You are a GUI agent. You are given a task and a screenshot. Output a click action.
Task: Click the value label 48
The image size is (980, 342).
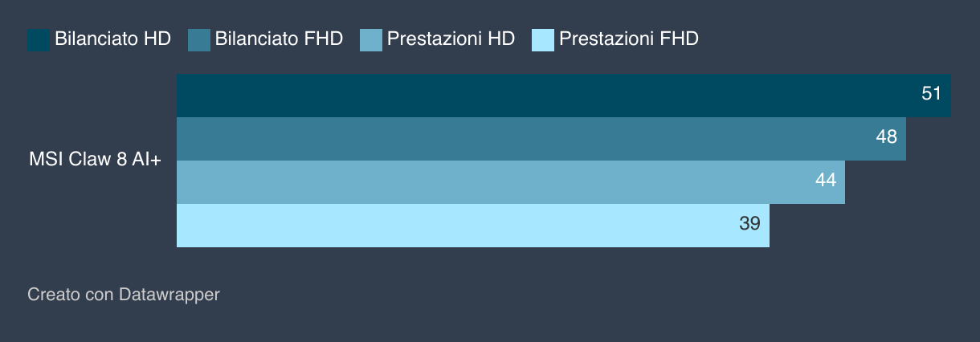[886, 137]
